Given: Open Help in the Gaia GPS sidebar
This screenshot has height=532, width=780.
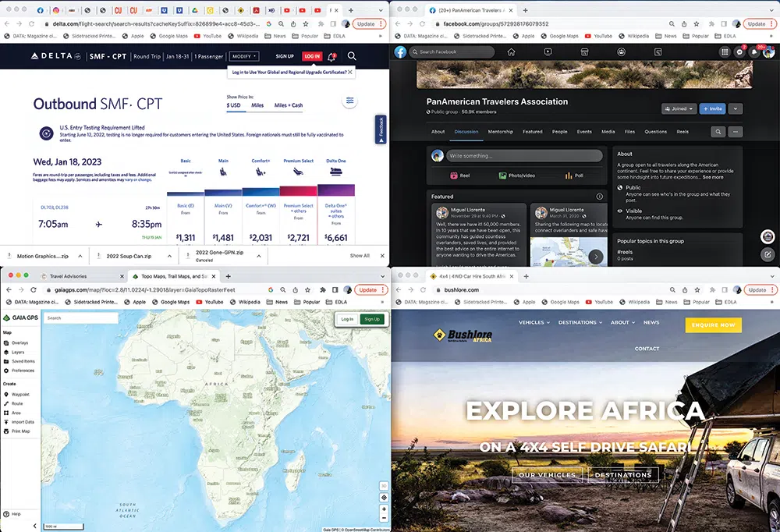Looking at the screenshot, I should tap(12, 514).
